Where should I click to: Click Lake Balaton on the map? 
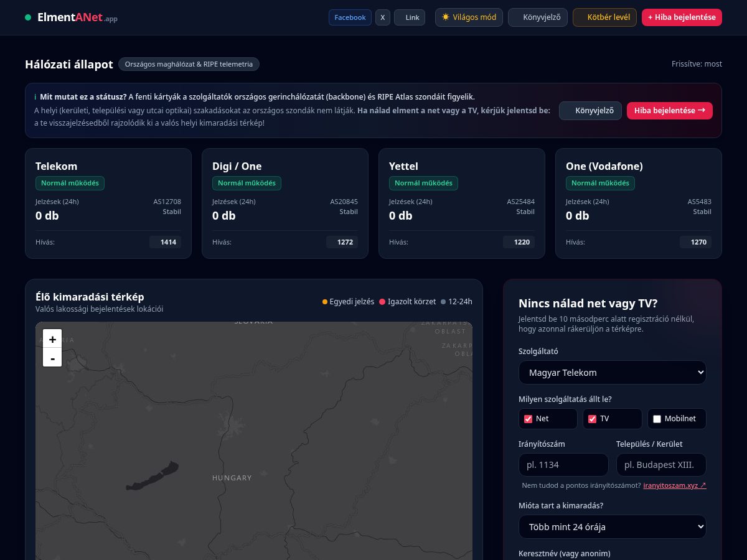pos(153,476)
